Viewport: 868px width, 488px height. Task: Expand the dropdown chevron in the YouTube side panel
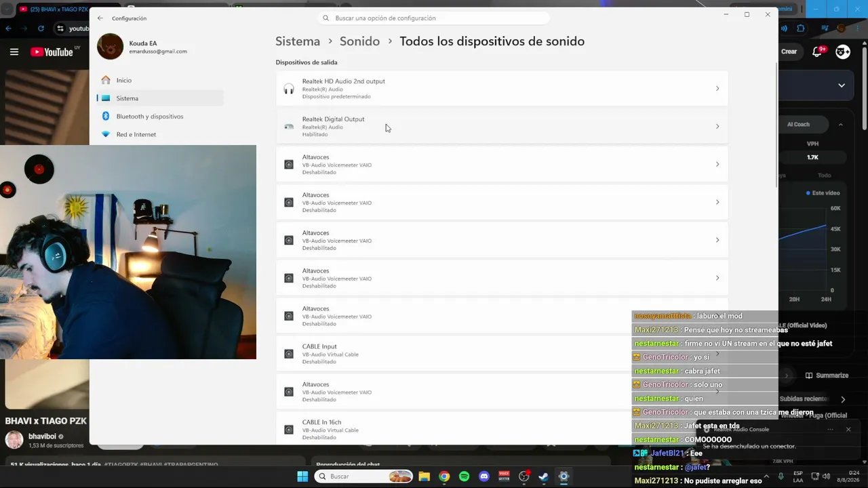(842, 85)
